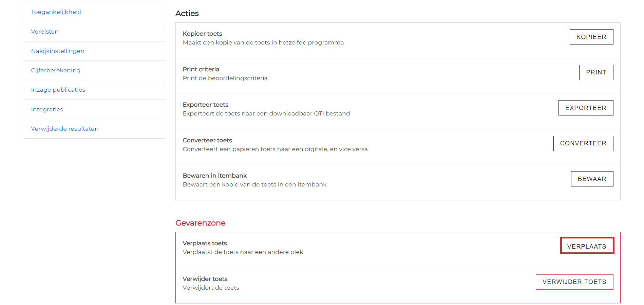Click the Kopieer toets row title
The height and width of the screenshot is (305, 644).
(x=203, y=34)
